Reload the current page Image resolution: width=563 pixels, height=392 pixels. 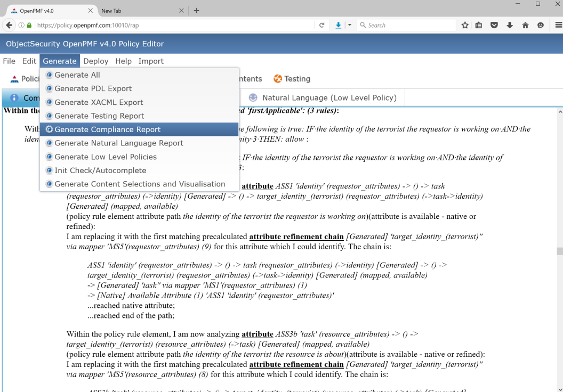(321, 25)
